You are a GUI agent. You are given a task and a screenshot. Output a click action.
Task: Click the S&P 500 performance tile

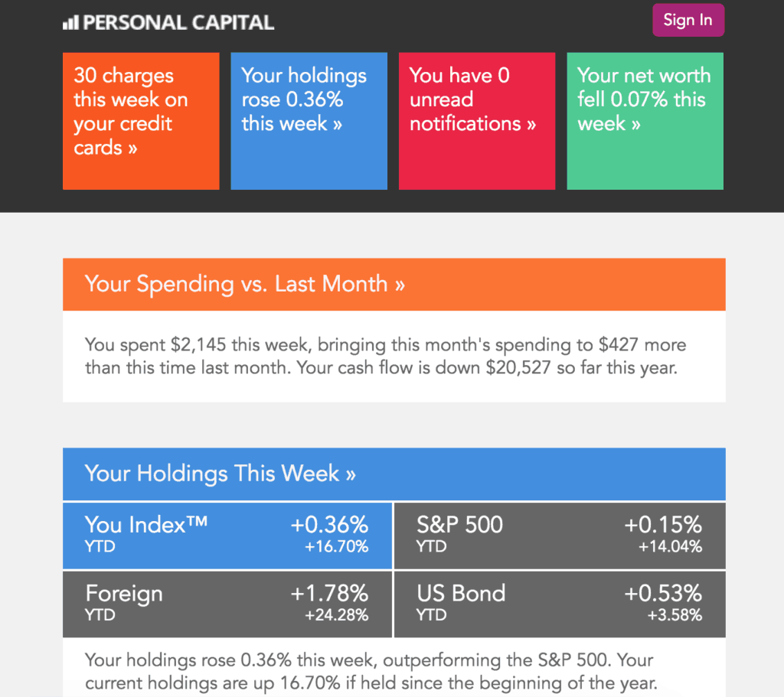pos(559,535)
